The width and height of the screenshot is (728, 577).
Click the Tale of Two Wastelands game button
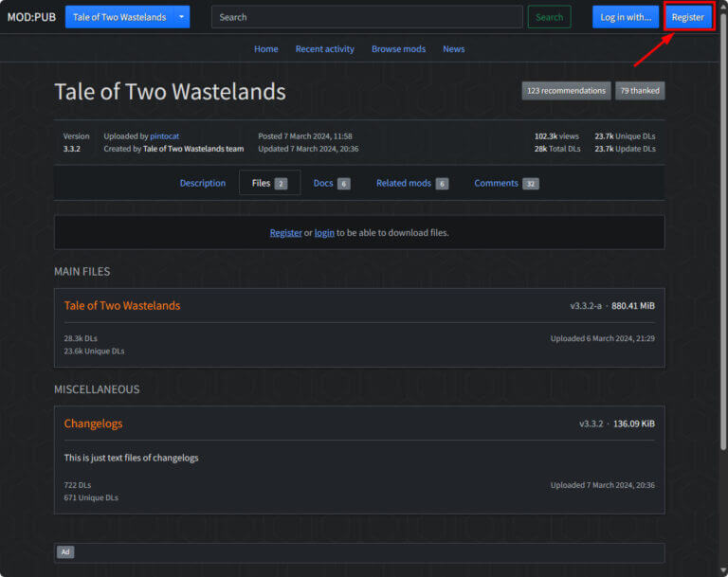click(119, 17)
